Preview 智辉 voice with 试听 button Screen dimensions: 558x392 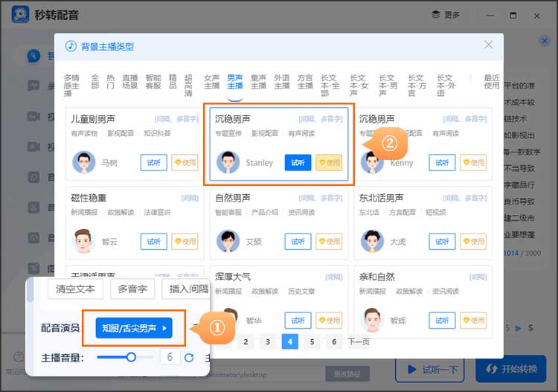[442, 321]
